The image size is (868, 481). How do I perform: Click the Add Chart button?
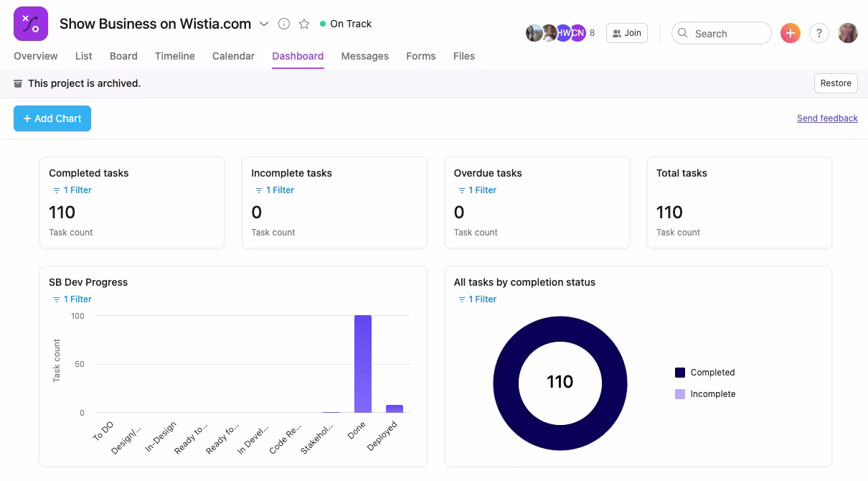pyautogui.click(x=52, y=118)
